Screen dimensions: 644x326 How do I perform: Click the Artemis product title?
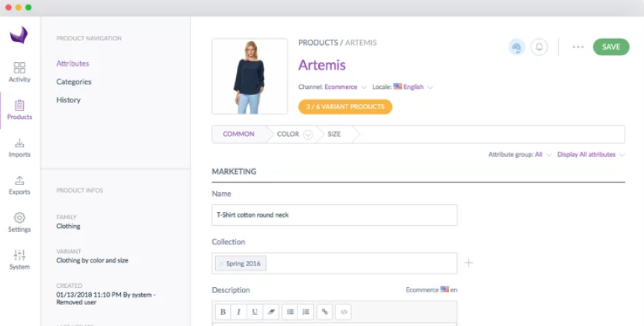pyautogui.click(x=321, y=65)
